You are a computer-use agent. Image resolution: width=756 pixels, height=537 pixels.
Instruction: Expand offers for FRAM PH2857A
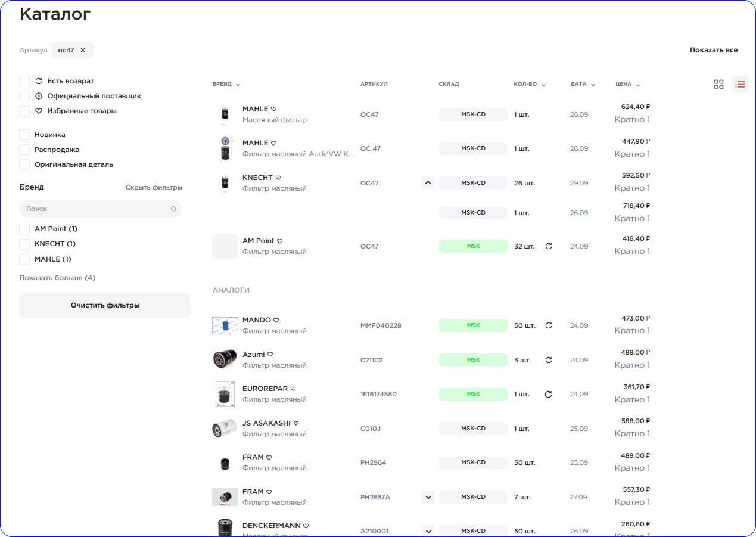(428, 497)
